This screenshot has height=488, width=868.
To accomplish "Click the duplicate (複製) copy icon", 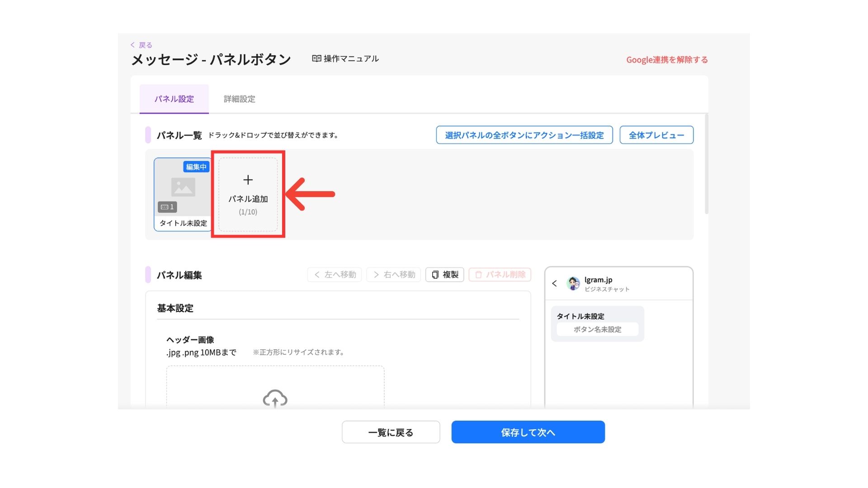I will (435, 275).
